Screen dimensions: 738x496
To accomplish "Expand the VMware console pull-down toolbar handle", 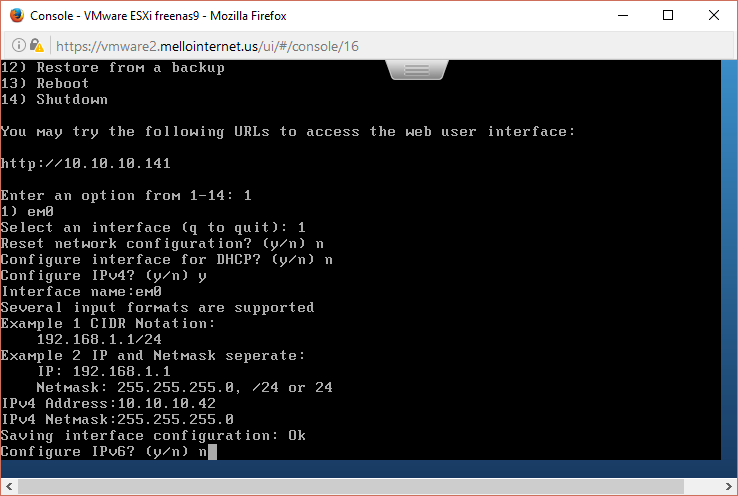I will click(x=417, y=70).
